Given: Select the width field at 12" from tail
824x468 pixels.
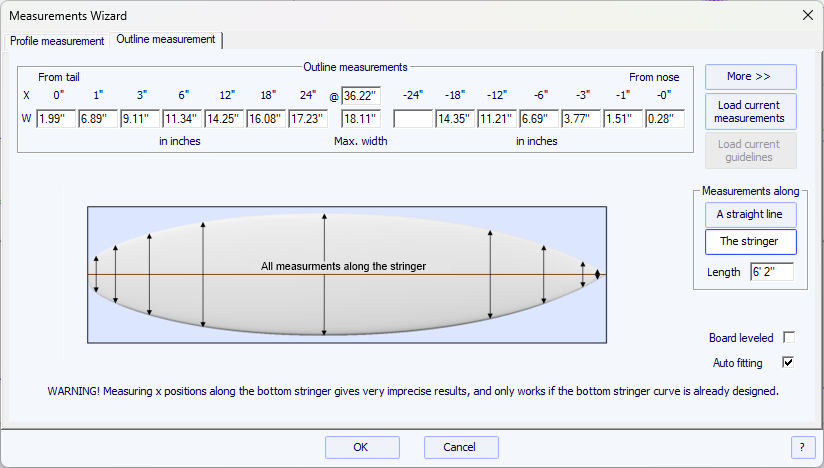Looking at the screenshot, I should [224, 119].
